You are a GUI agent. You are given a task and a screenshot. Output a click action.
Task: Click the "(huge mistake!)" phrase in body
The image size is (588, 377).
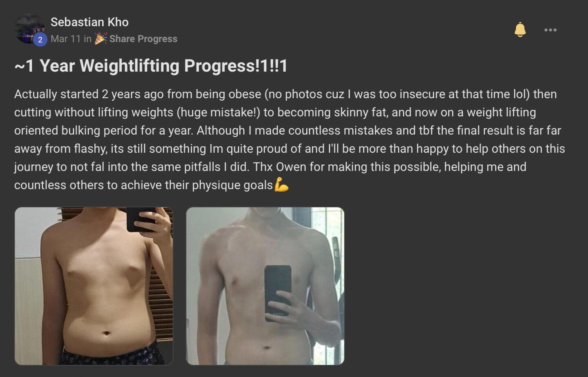click(218, 112)
